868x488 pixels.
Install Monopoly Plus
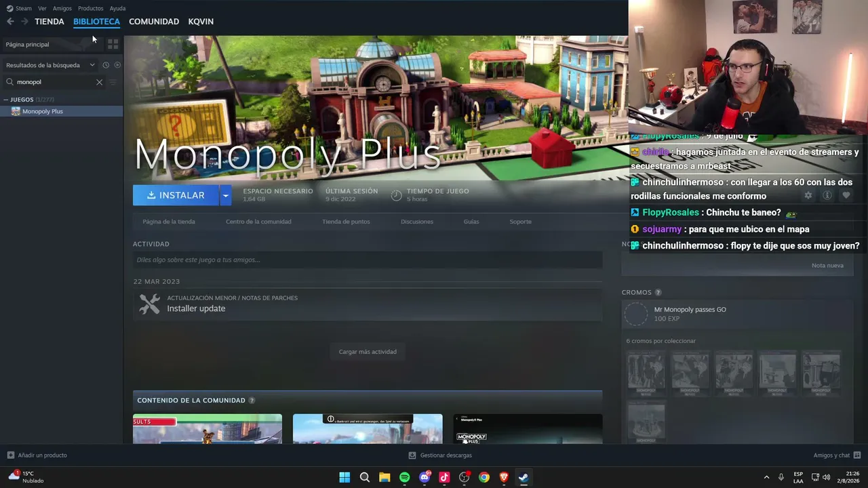pyautogui.click(x=176, y=195)
